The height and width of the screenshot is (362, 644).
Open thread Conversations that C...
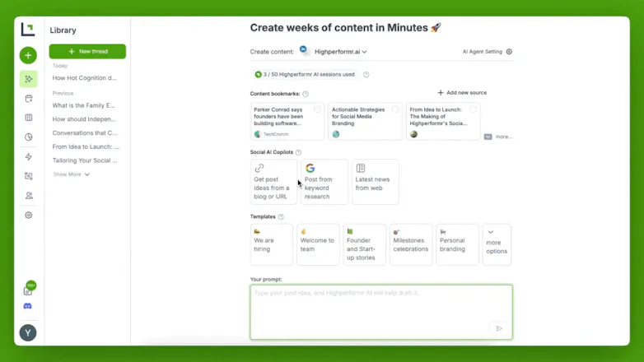pyautogui.click(x=85, y=133)
